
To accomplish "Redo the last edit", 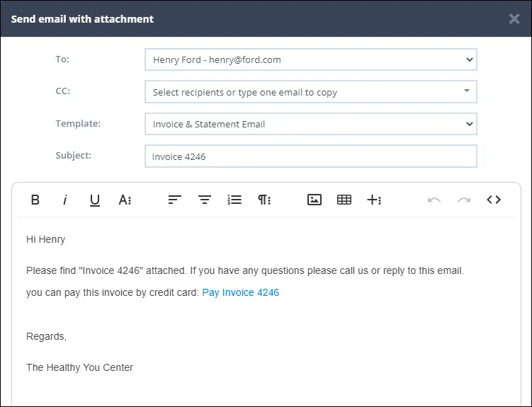I will pos(464,200).
